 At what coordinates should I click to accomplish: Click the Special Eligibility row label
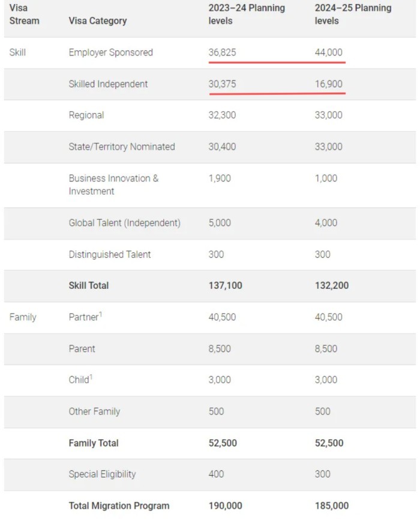tap(102, 474)
